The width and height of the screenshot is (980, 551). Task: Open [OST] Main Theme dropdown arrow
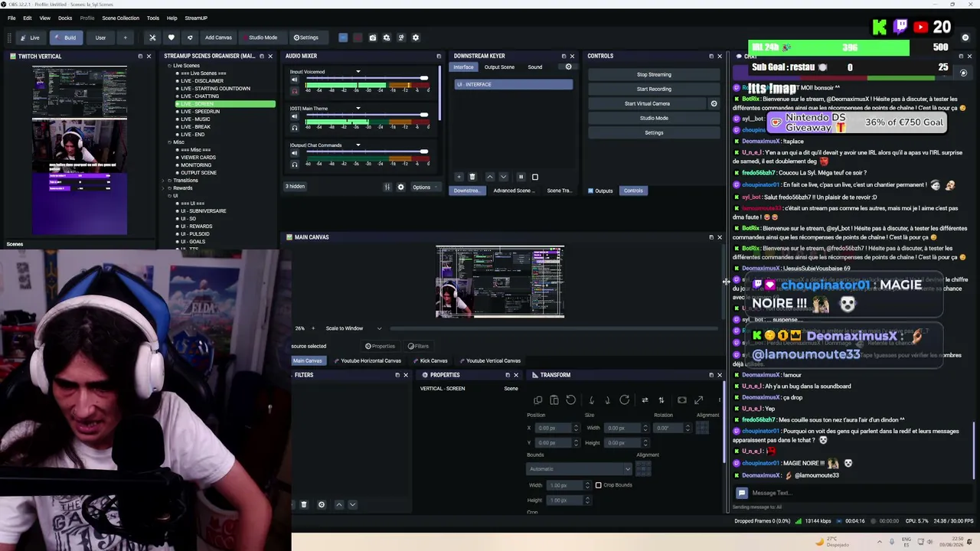[x=358, y=109]
